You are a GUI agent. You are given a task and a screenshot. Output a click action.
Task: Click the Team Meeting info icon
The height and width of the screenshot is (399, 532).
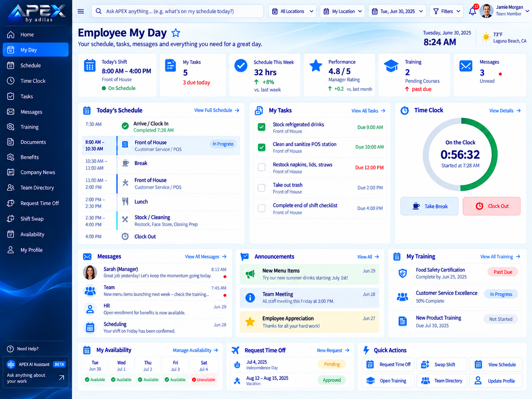250,298
